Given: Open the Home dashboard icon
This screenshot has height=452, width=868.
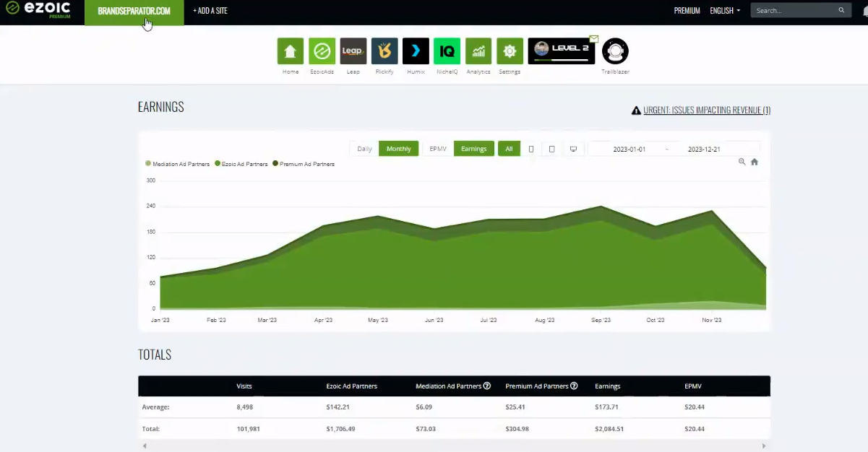Looking at the screenshot, I should click(291, 51).
